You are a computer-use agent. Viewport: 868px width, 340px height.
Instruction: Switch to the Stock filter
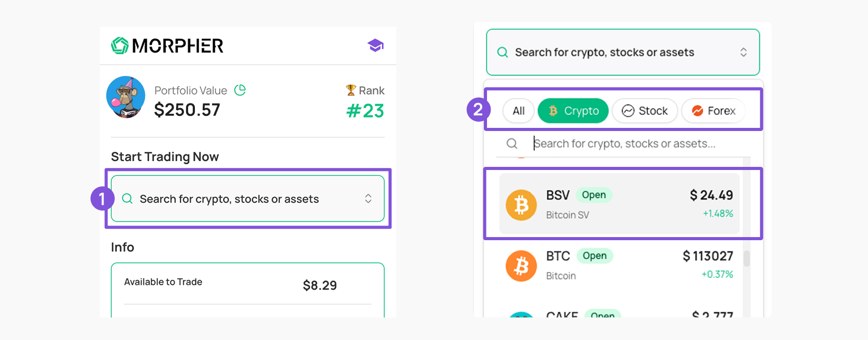(645, 111)
